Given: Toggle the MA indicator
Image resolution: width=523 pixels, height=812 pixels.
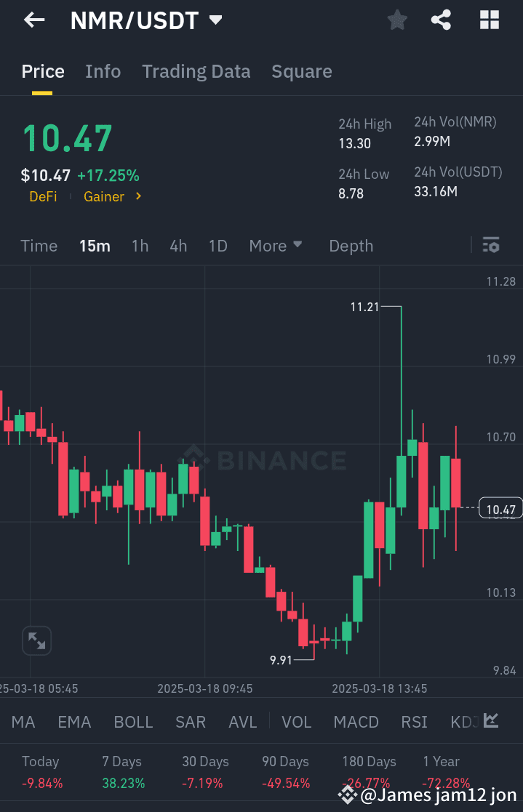Looking at the screenshot, I should pos(23,722).
